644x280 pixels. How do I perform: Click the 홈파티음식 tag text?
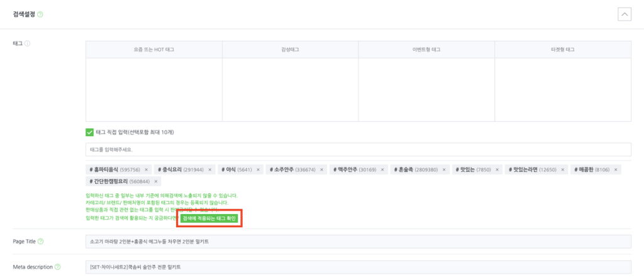pos(114,170)
